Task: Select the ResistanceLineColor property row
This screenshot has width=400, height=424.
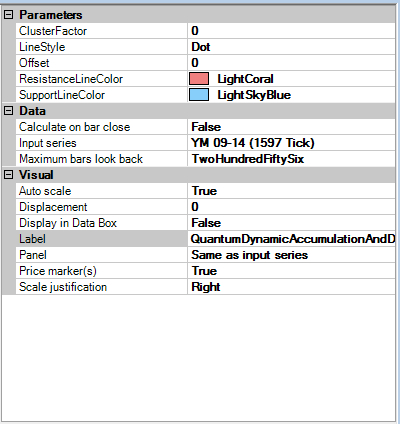Action: (x=205, y=79)
